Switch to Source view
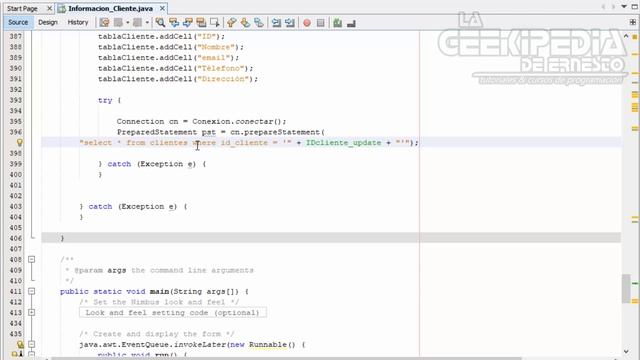Image resolution: width=640 pixels, height=360 pixels. tap(18, 22)
